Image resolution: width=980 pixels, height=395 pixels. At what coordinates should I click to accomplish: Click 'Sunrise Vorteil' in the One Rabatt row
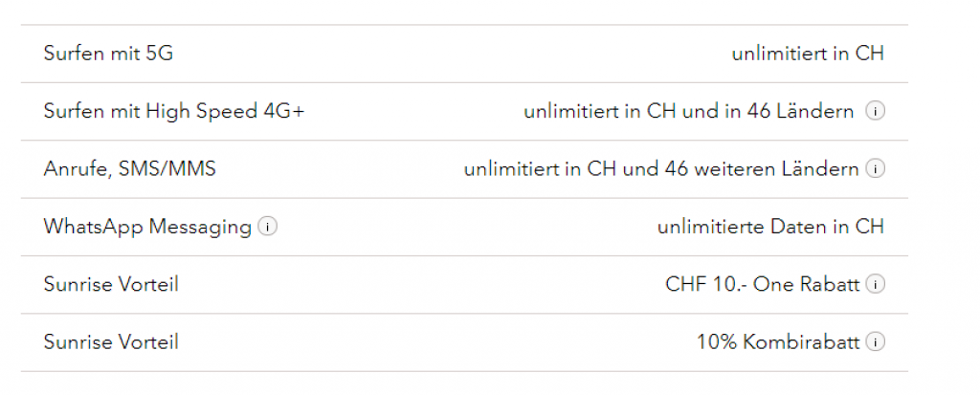(111, 284)
